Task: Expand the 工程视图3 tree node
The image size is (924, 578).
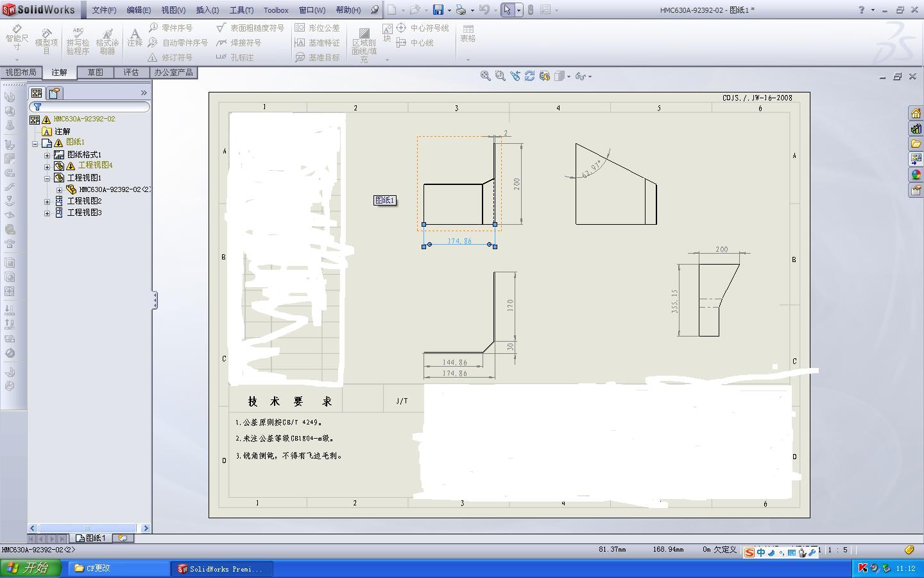Action: [x=47, y=213]
